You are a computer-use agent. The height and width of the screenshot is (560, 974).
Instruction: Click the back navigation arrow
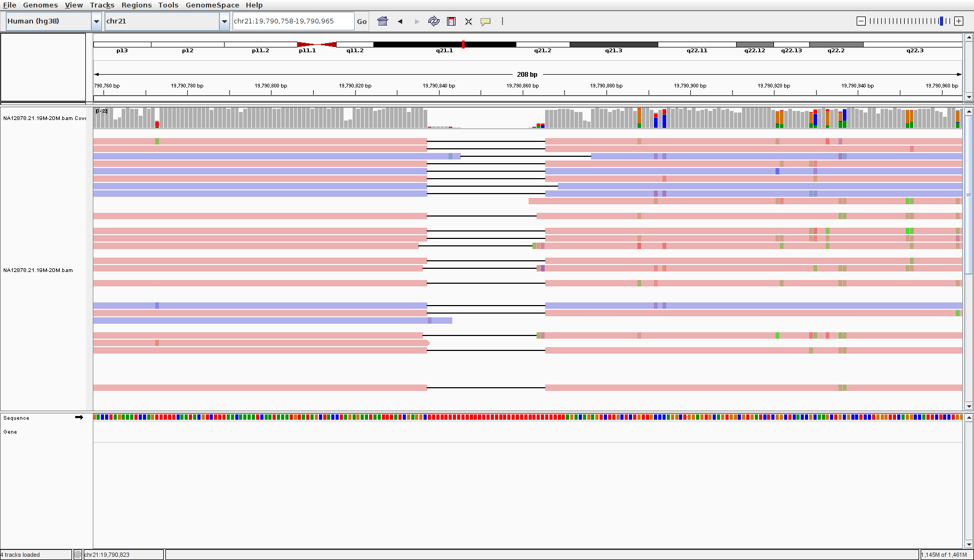(x=400, y=21)
